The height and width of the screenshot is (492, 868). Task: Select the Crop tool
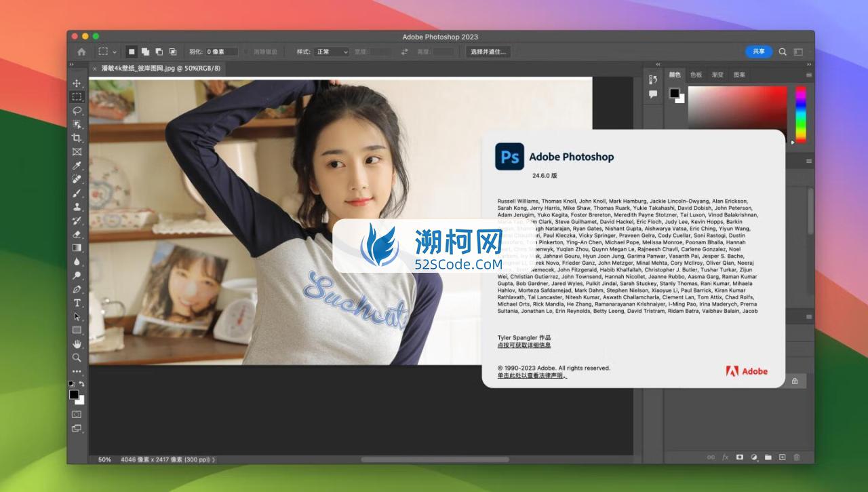[x=77, y=138]
